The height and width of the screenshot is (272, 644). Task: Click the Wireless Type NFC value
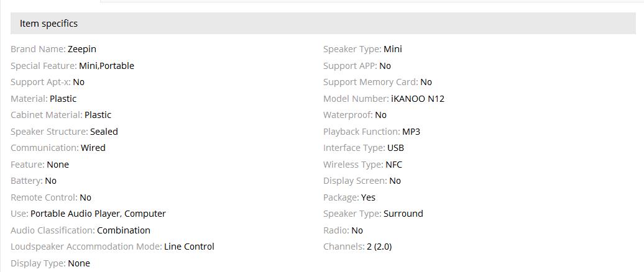(x=393, y=165)
